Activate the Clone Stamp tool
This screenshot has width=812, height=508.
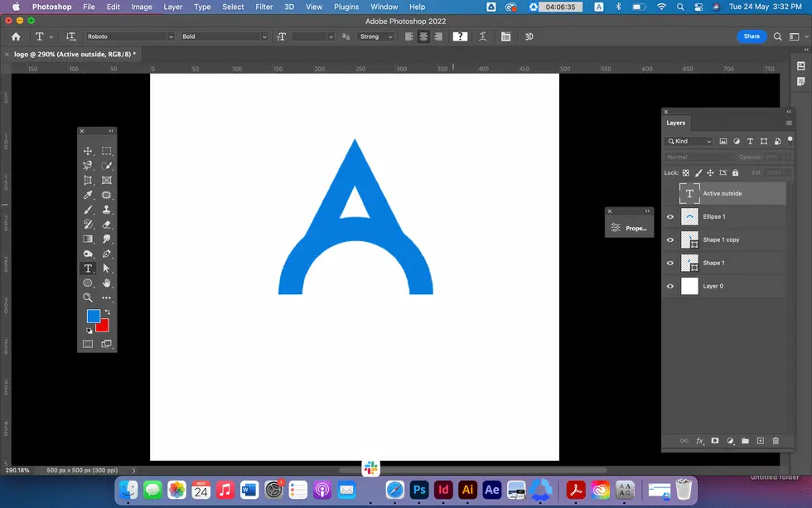(x=106, y=209)
